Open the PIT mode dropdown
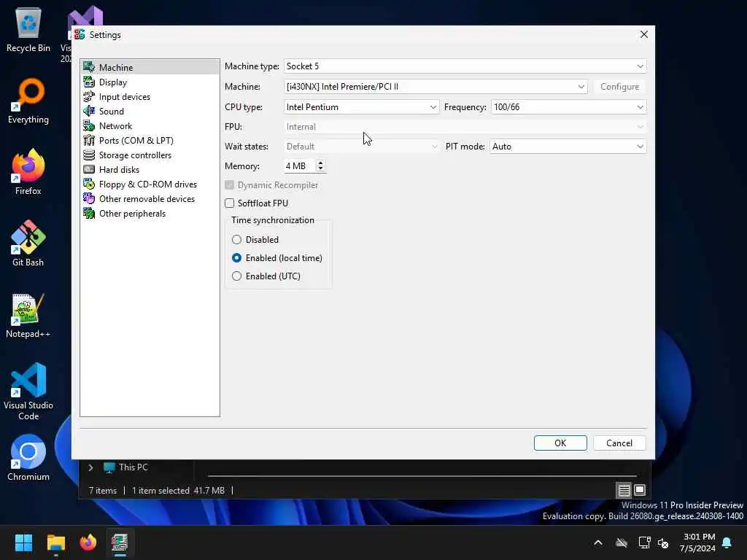The image size is (747, 560). (568, 146)
